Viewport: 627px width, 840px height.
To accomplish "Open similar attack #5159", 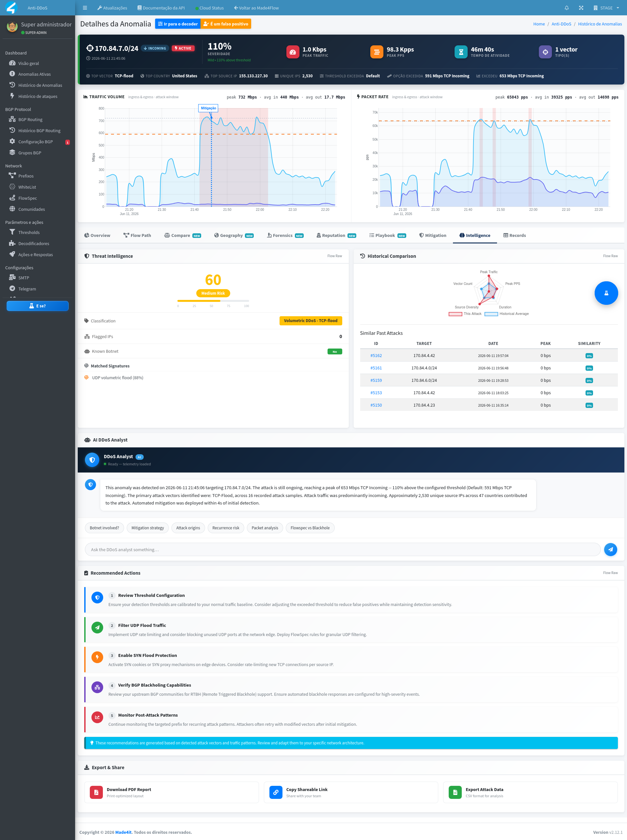I will (x=376, y=380).
